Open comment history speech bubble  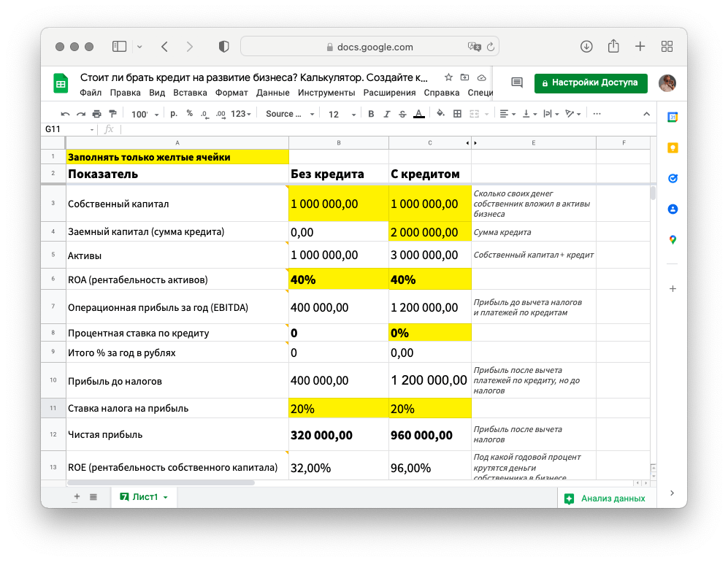517,82
